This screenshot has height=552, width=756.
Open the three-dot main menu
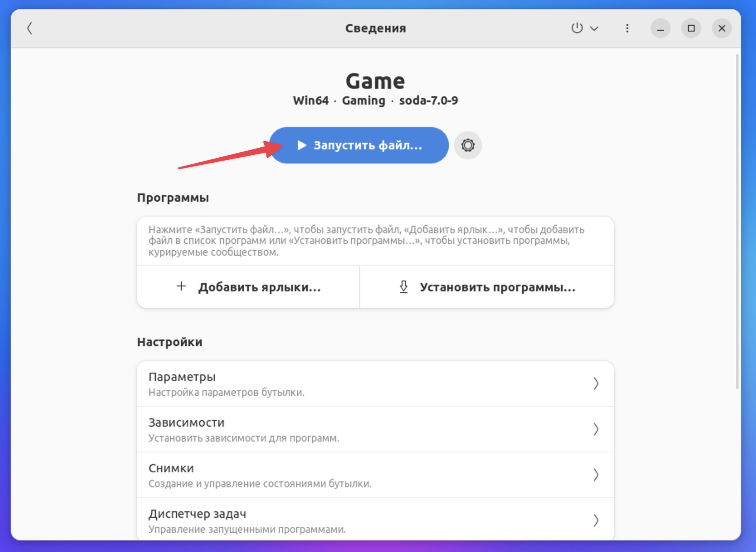click(x=627, y=28)
